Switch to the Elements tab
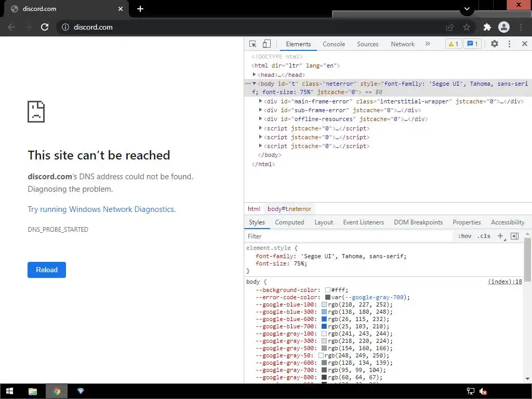Image resolution: width=532 pixels, height=399 pixels. click(298, 44)
